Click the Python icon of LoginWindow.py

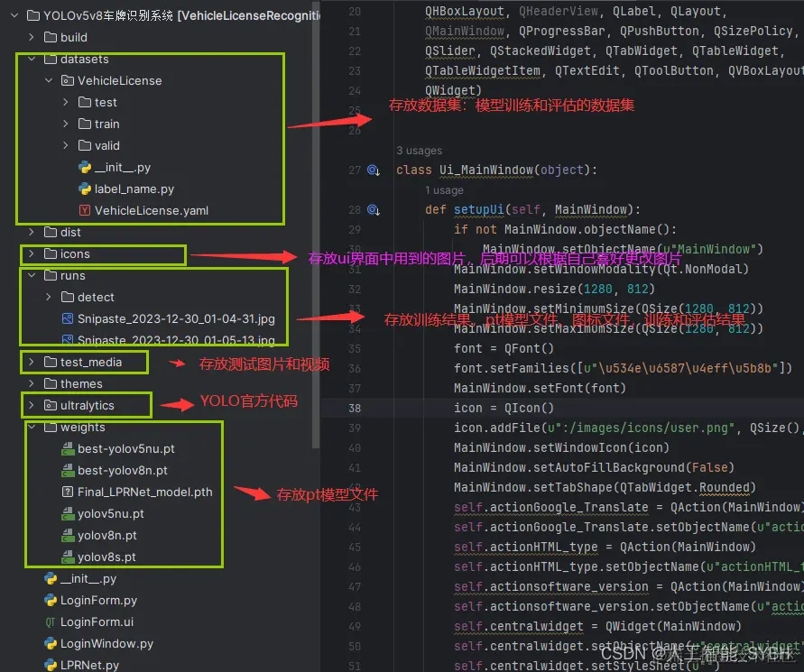tap(51, 644)
